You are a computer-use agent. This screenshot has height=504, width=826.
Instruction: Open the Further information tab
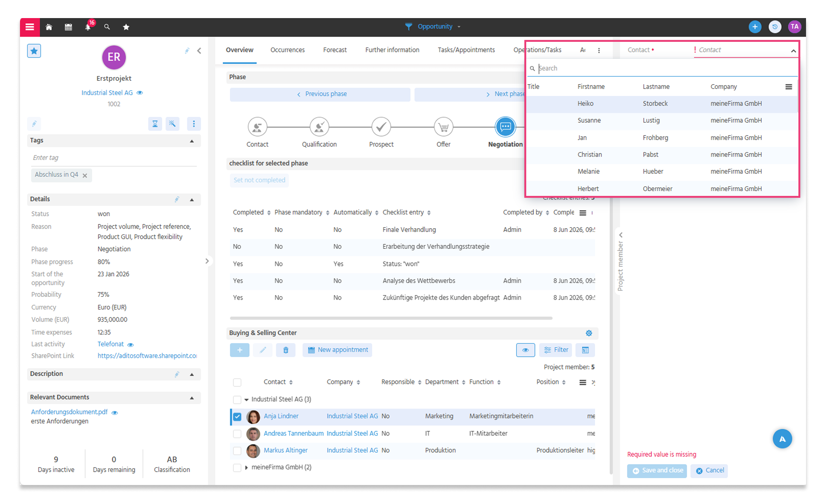[392, 50]
